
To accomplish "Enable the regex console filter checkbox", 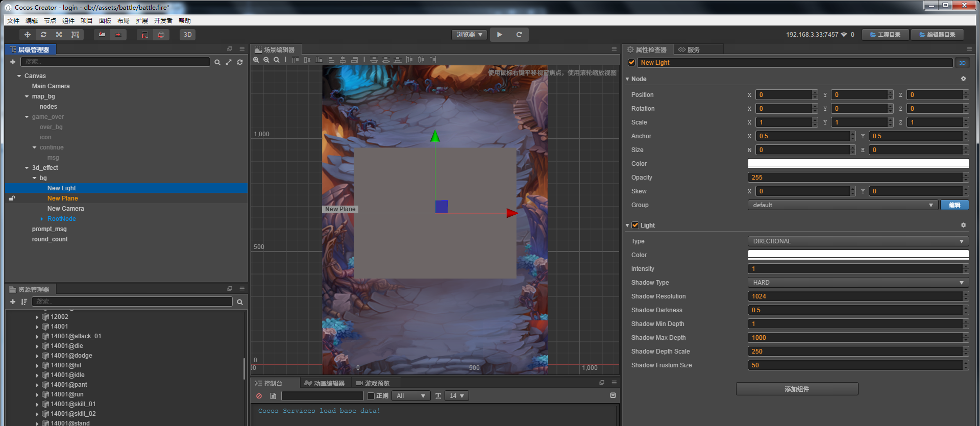I will point(371,396).
